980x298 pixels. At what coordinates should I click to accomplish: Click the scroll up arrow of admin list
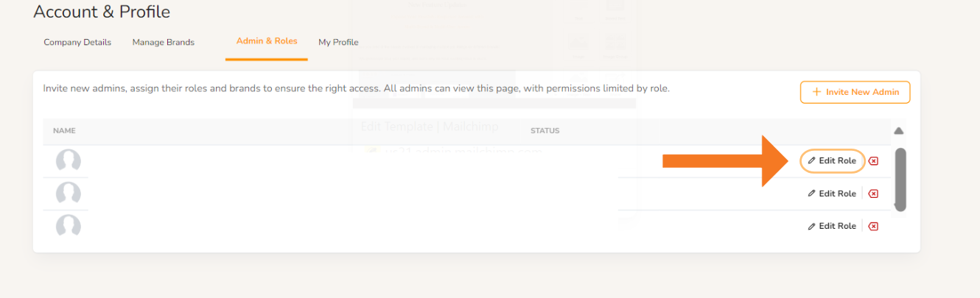tap(899, 131)
